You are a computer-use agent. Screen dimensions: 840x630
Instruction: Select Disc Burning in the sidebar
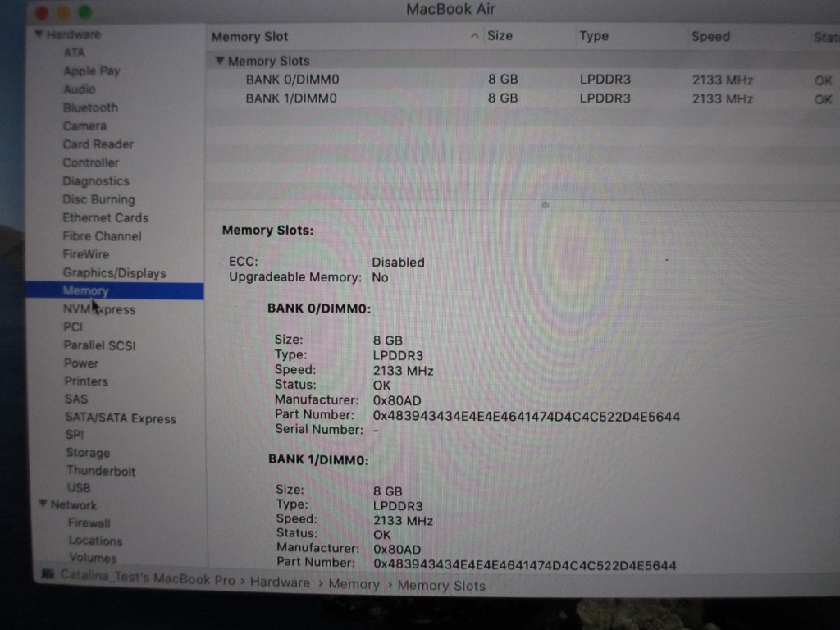coord(98,199)
